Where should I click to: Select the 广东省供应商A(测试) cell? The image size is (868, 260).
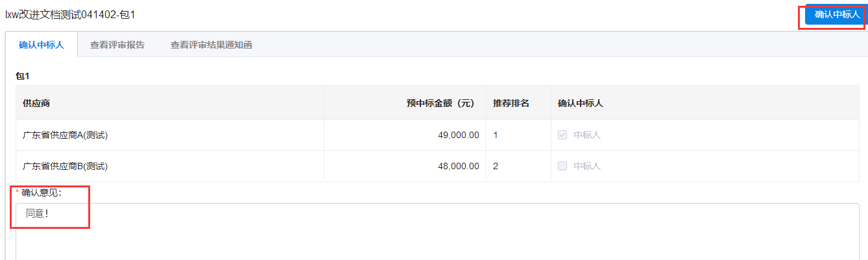coord(65,135)
